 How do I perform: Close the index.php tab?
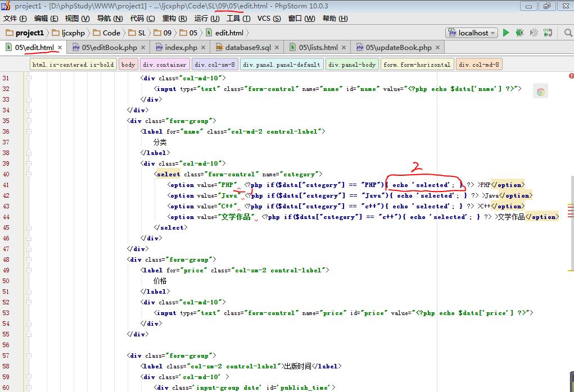[203, 48]
